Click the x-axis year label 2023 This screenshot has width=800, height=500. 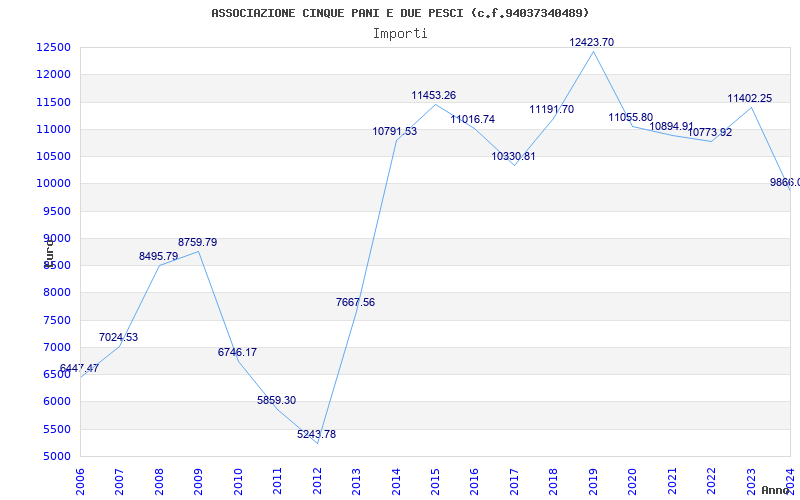tap(751, 481)
